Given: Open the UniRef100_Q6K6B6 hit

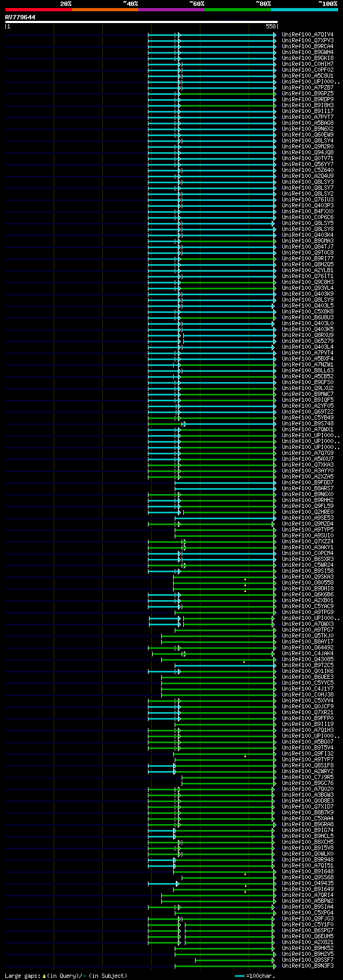Looking at the screenshot, I should [x=308, y=594].
